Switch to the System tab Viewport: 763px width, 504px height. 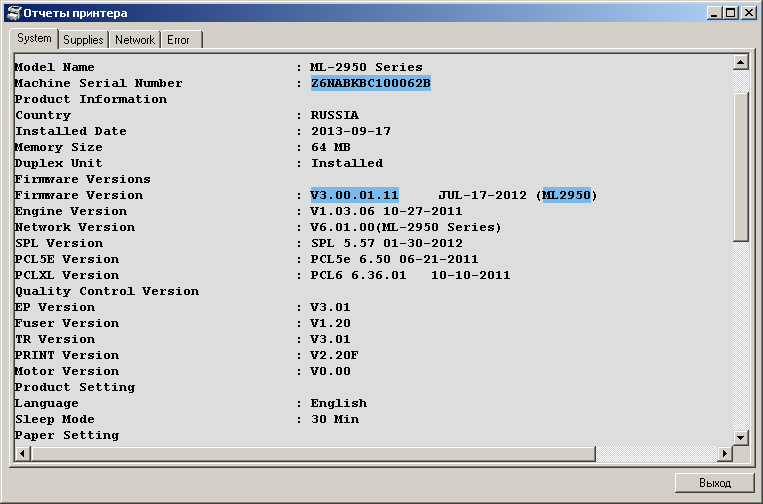(x=34, y=38)
